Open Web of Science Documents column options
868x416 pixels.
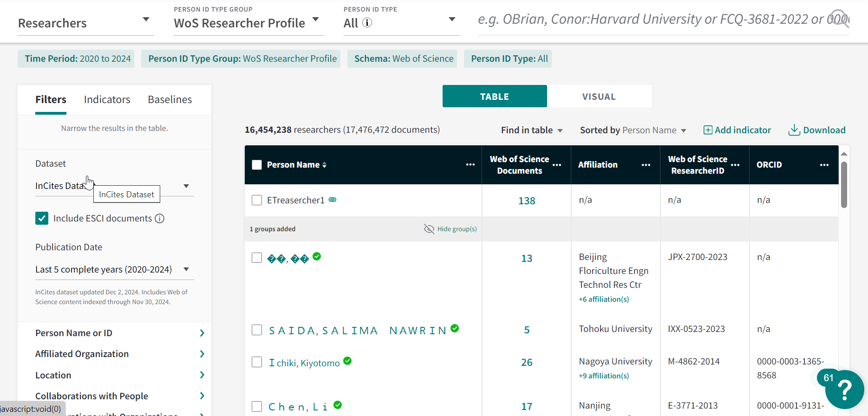tap(557, 165)
